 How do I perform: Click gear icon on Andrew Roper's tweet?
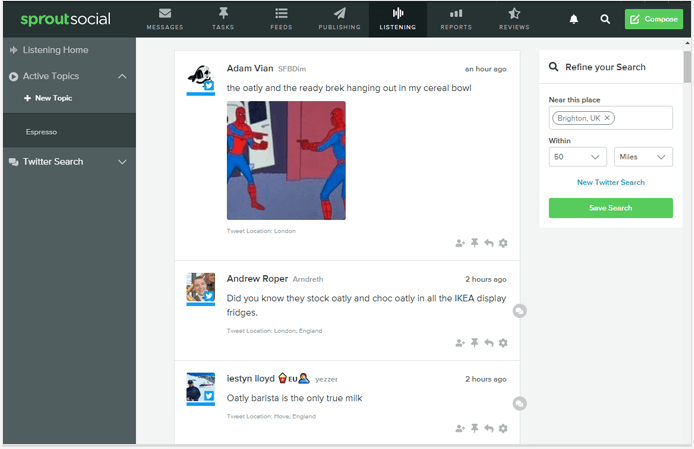pyautogui.click(x=503, y=343)
